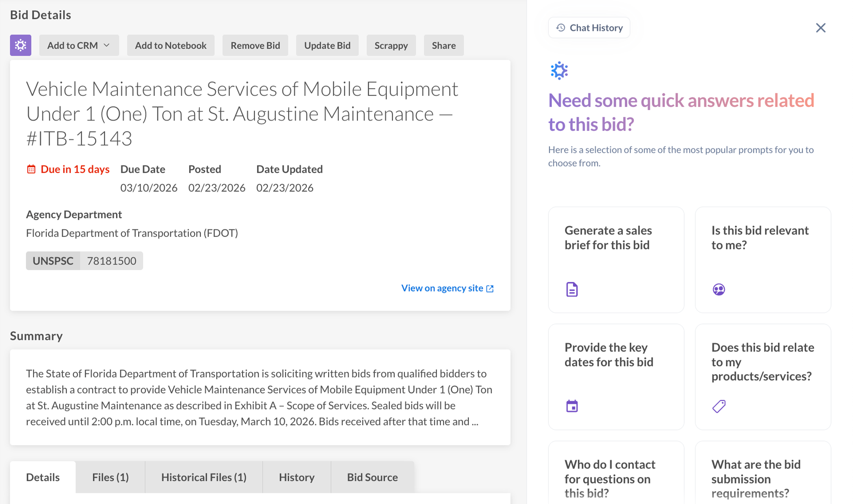Viewport: 853px width, 504px height.
Task: Expand the Add to CRM dropdown
Action: point(79,45)
